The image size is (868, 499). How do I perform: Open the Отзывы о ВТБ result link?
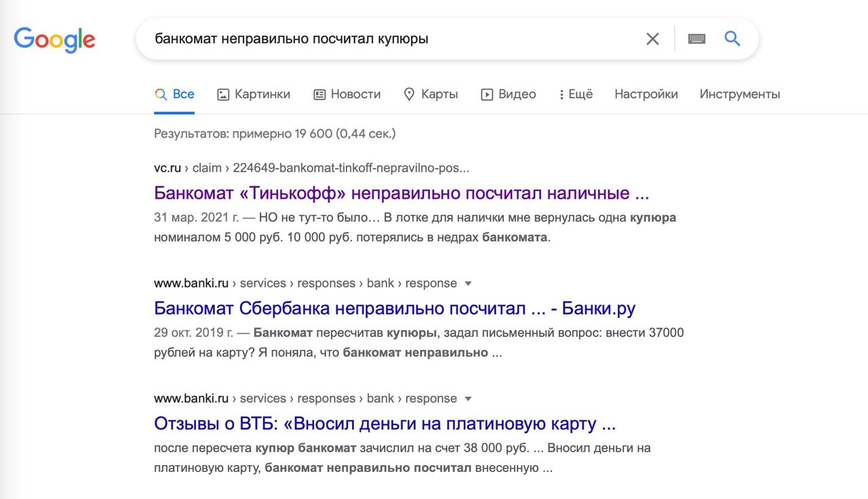[x=384, y=424]
